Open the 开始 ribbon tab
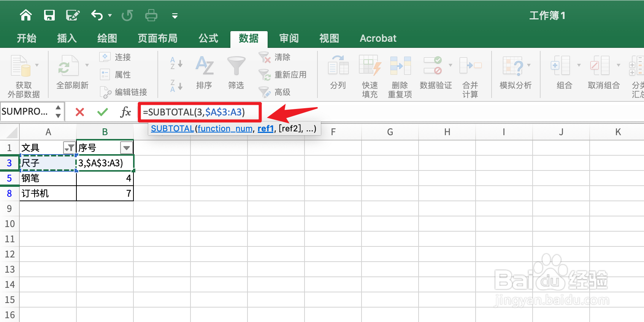Viewport: 644px width, 322px height. [27, 38]
